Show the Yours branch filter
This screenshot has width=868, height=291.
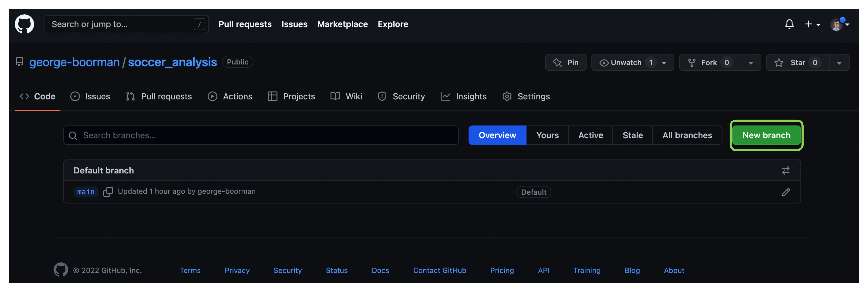point(547,136)
